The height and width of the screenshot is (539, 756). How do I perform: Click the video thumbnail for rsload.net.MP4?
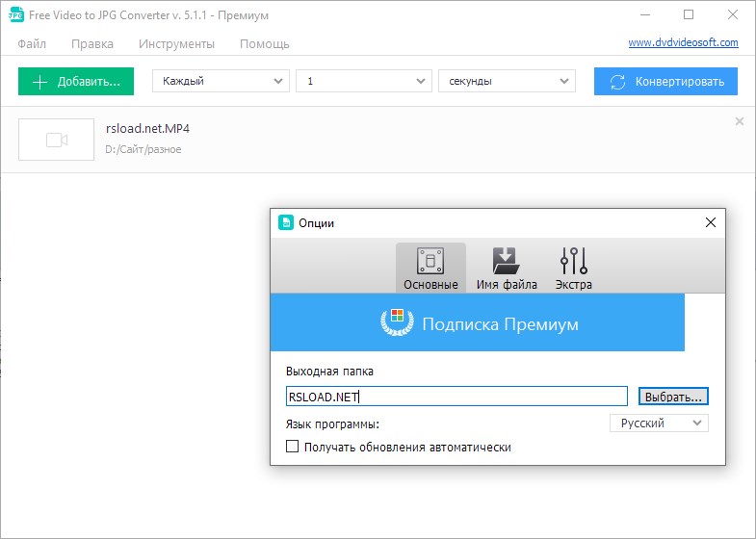coord(57,140)
